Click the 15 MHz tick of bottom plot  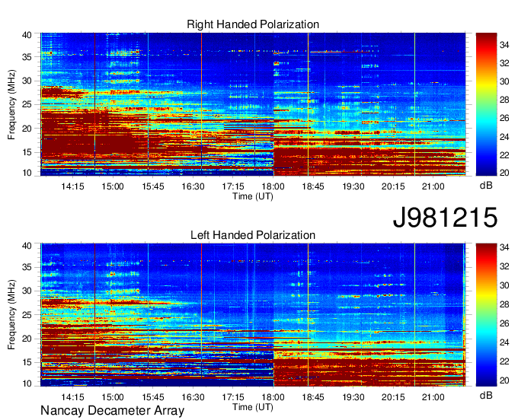coord(27,362)
